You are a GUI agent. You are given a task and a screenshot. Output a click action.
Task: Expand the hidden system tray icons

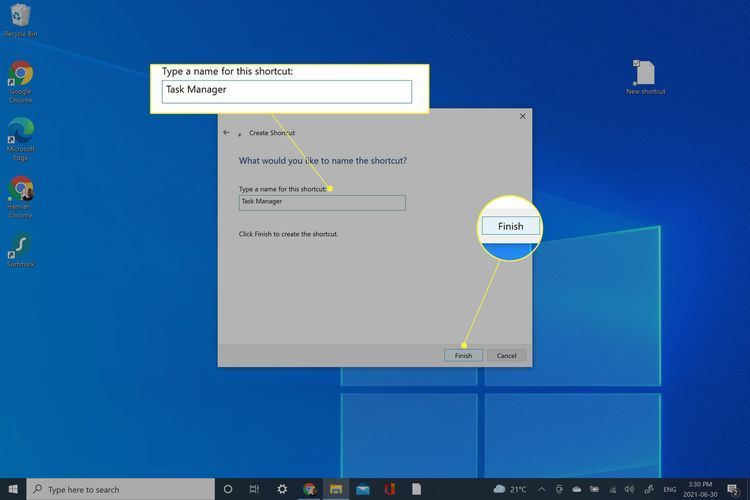(x=541, y=489)
